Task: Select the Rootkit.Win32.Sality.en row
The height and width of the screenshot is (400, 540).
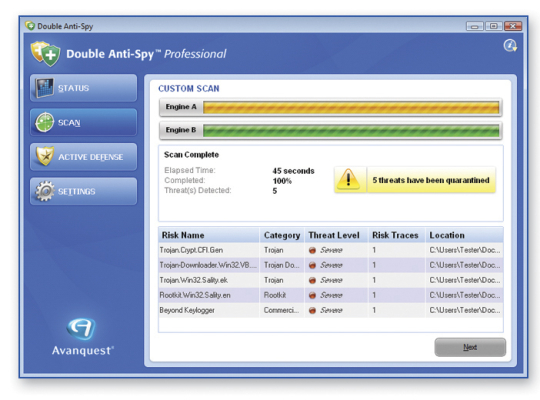Action: 331,295
